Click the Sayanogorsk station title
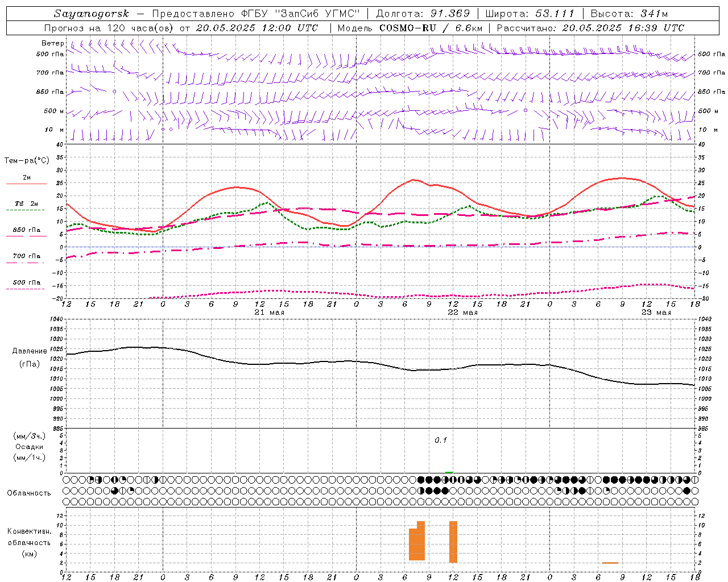 click(92, 14)
